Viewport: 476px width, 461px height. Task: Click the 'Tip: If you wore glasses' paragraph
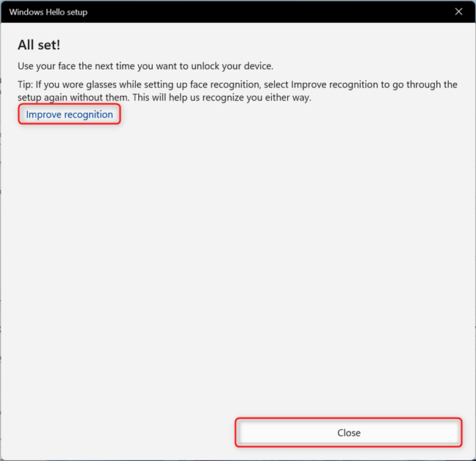pyautogui.click(x=237, y=91)
